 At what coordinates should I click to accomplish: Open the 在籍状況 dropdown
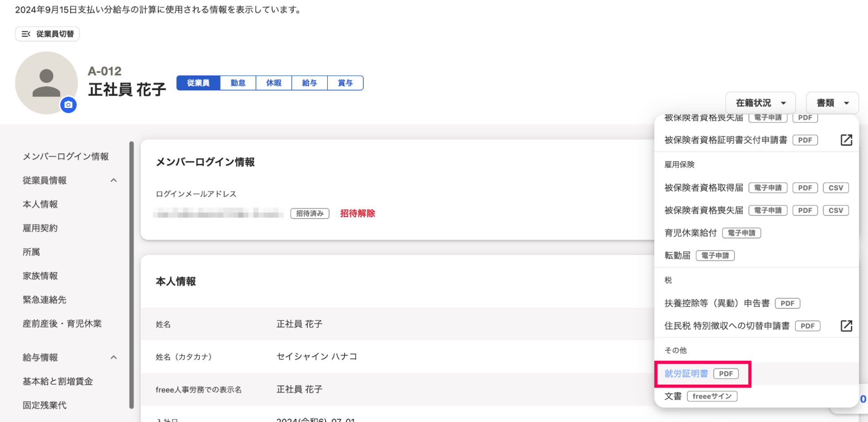tap(760, 103)
